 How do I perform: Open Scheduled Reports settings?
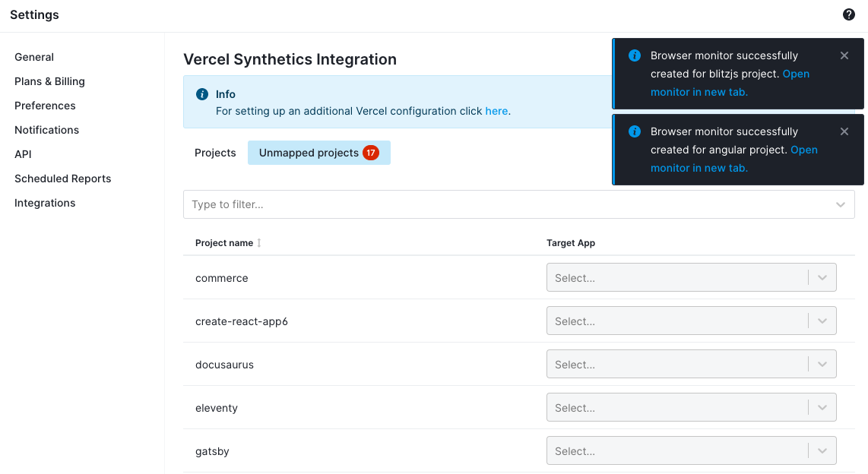[x=62, y=179]
